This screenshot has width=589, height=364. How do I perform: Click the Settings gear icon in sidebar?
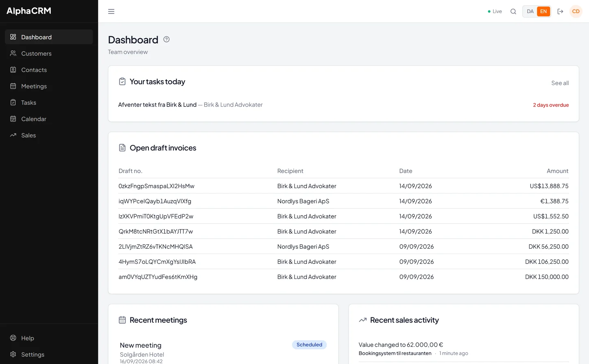click(x=13, y=354)
